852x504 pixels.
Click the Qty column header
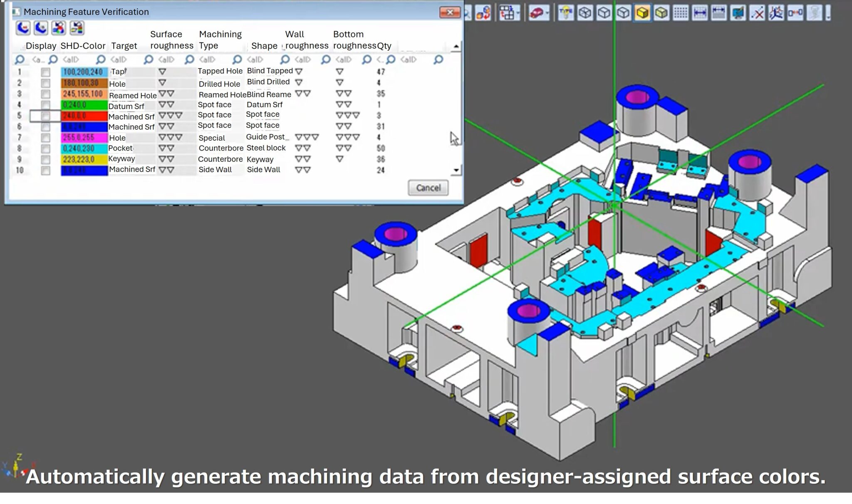click(x=384, y=46)
